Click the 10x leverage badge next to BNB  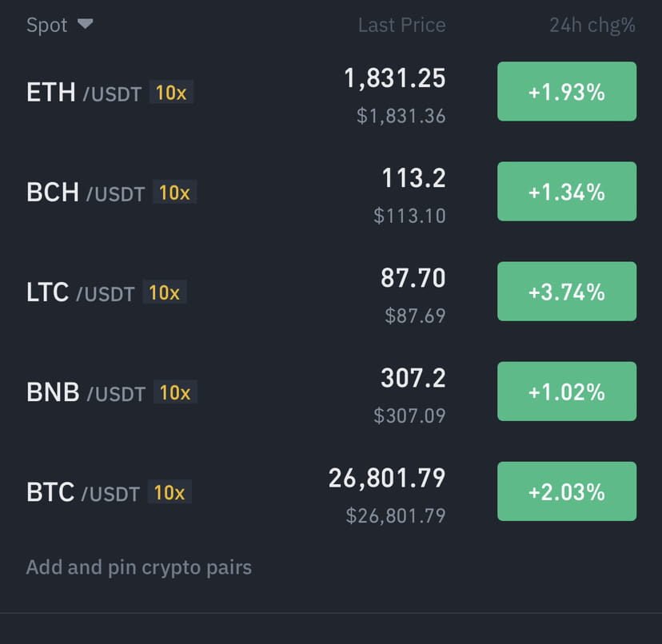coord(174,392)
